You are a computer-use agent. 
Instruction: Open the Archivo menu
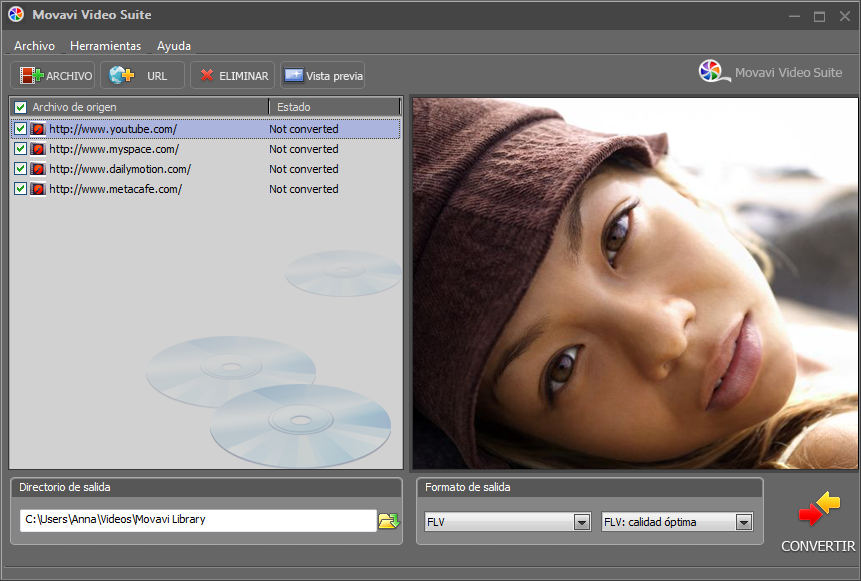tap(34, 46)
